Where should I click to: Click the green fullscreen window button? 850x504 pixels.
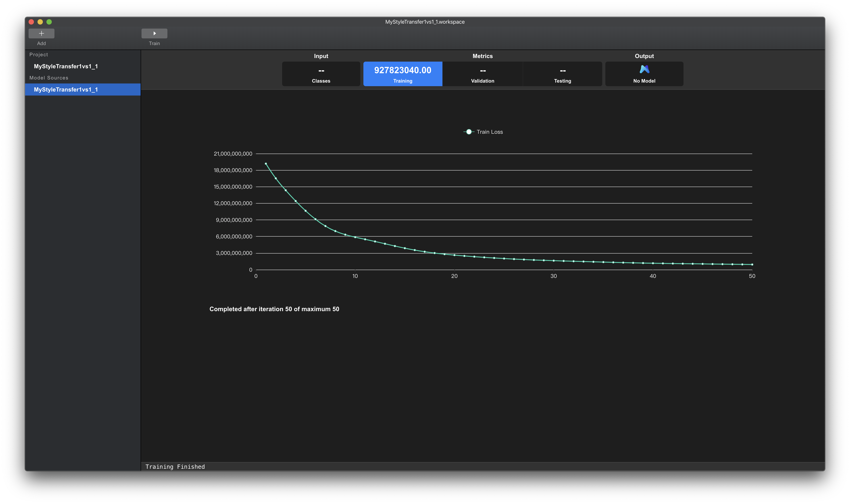pos(49,22)
